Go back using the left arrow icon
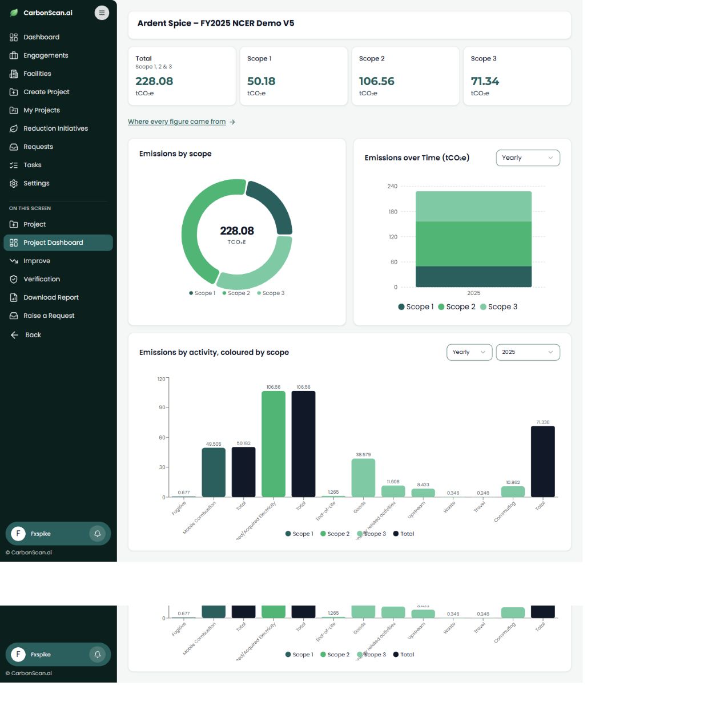 click(x=15, y=335)
